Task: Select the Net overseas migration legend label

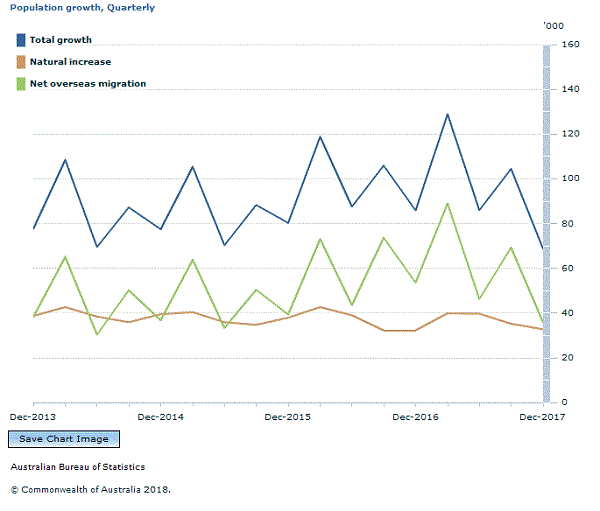Action: tap(88, 84)
